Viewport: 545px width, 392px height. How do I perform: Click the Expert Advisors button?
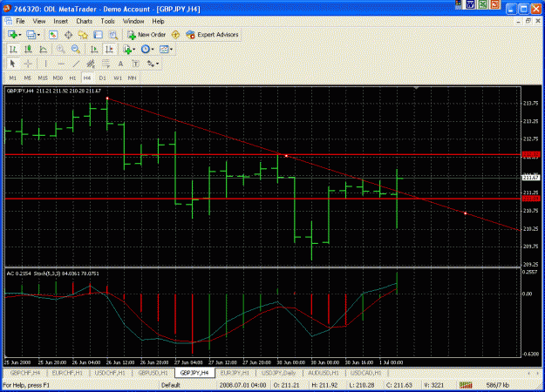[212, 35]
